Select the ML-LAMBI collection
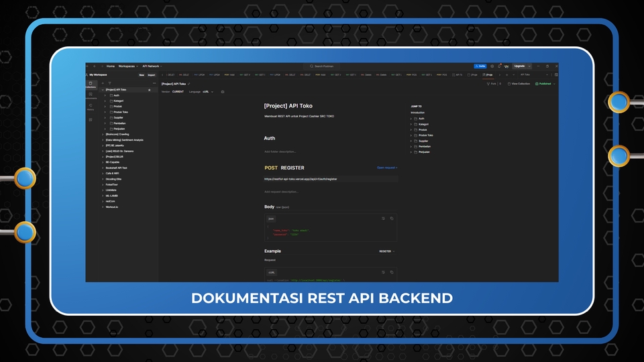Image resolution: width=644 pixels, height=362 pixels. [x=111, y=196]
